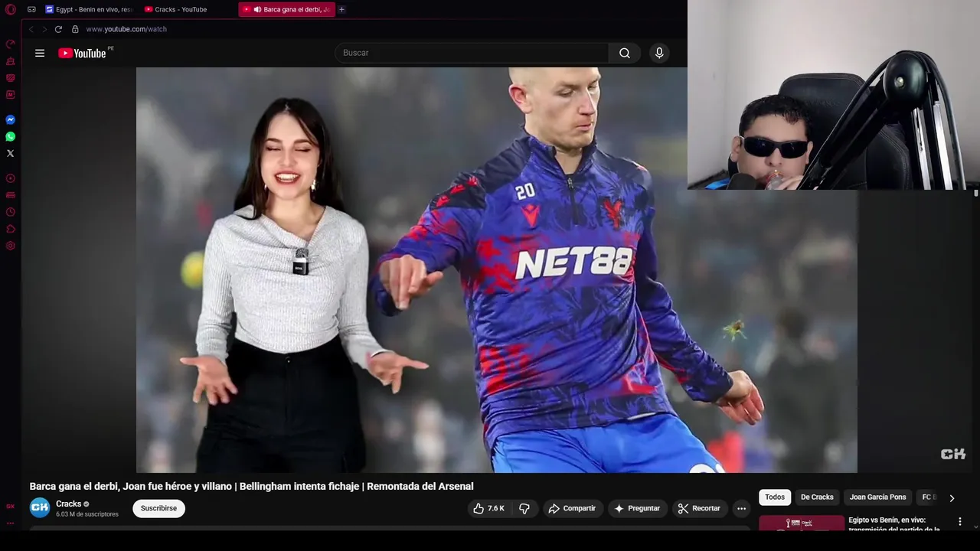The width and height of the screenshot is (980, 551).
Task: Switch to Egypt - Benin en vivo tab
Action: (x=89, y=9)
